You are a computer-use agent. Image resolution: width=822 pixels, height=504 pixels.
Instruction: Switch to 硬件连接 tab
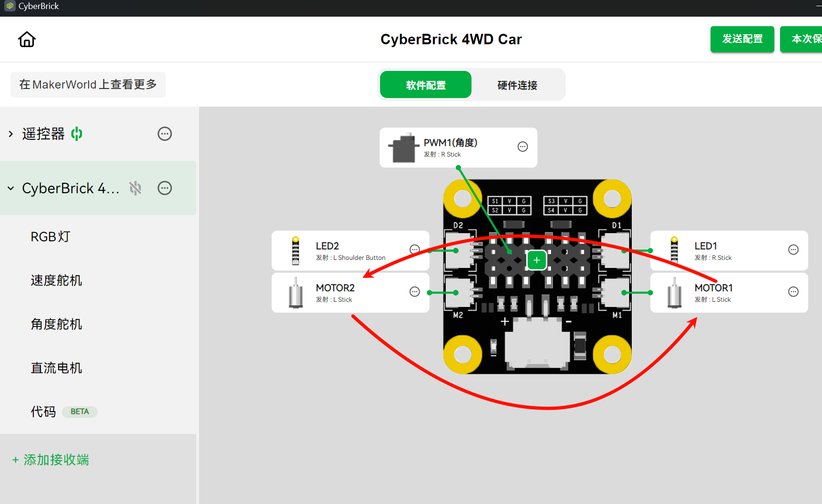(x=517, y=85)
